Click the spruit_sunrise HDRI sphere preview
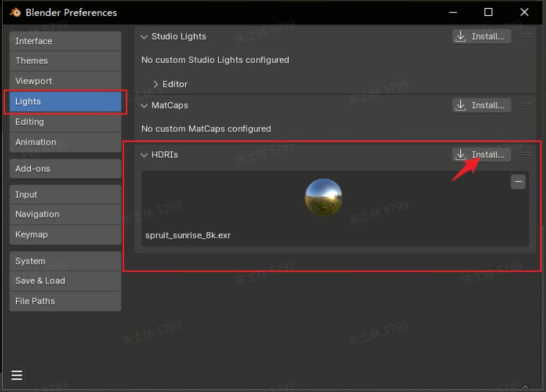 324,198
